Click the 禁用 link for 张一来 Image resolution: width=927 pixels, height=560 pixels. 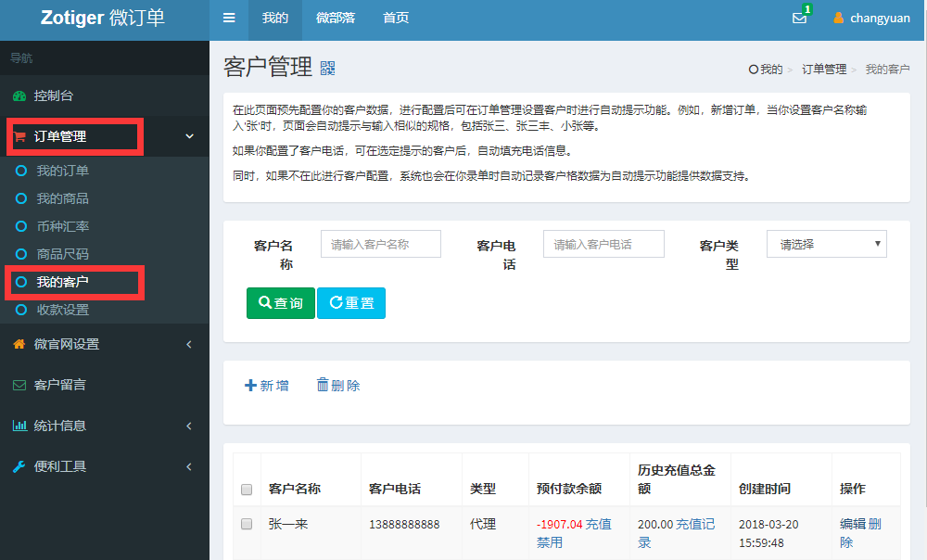549,542
